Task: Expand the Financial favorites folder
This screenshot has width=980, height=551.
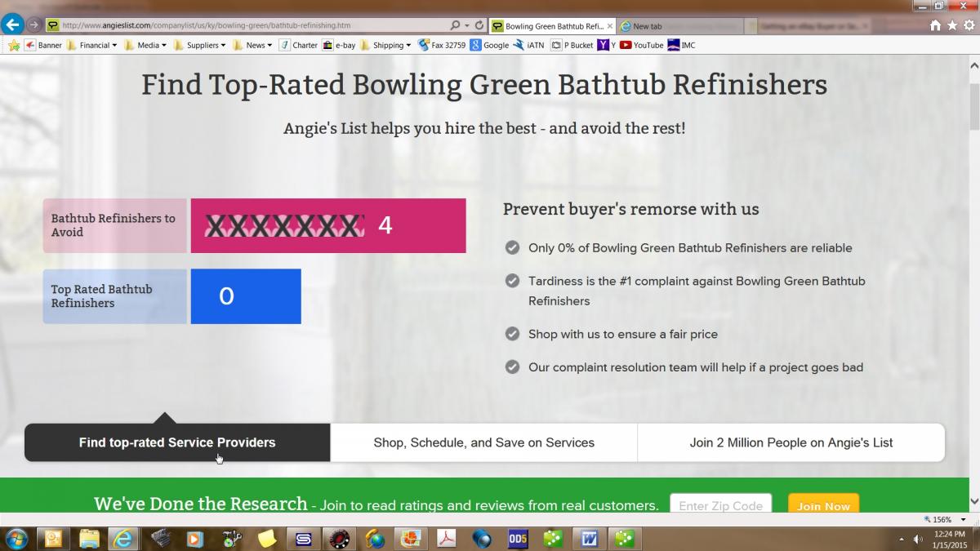Action: coord(92,45)
